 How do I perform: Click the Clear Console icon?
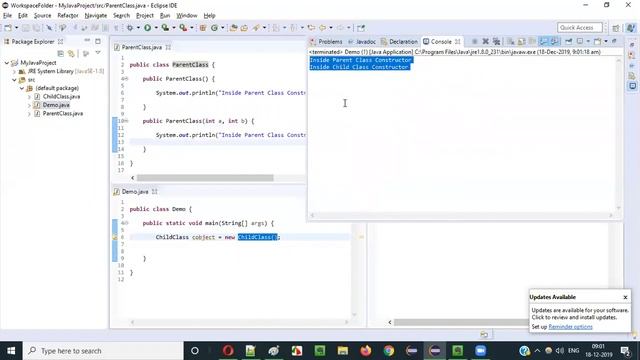(511, 41)
